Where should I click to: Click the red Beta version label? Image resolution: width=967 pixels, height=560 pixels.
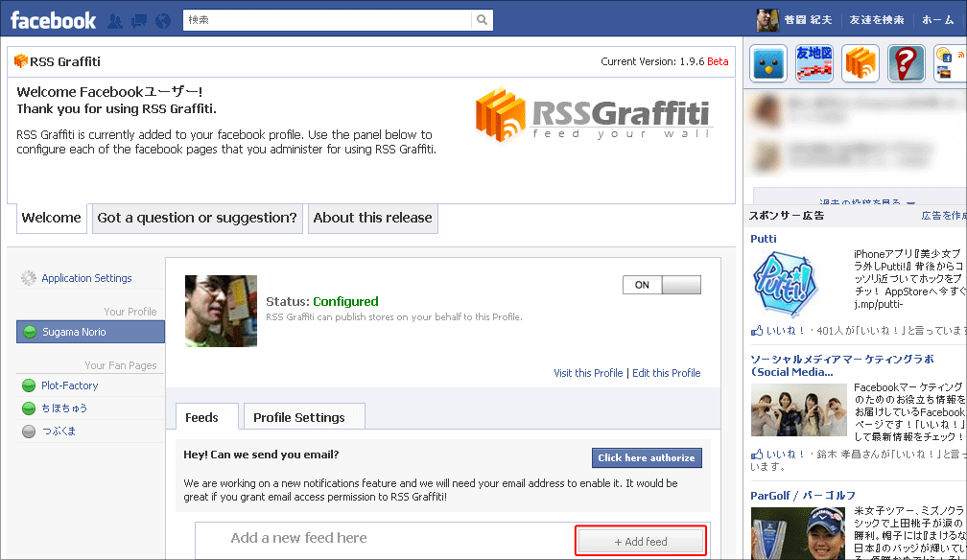[x=718, y=61]
